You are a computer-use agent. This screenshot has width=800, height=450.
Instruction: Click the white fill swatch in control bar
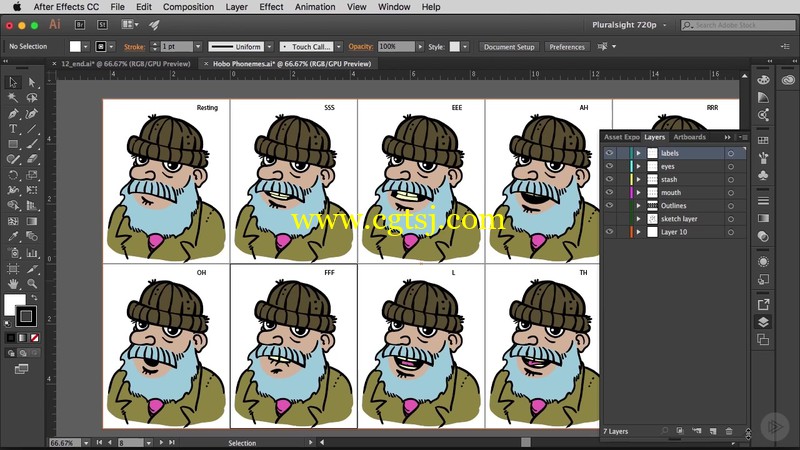point(75,46)
